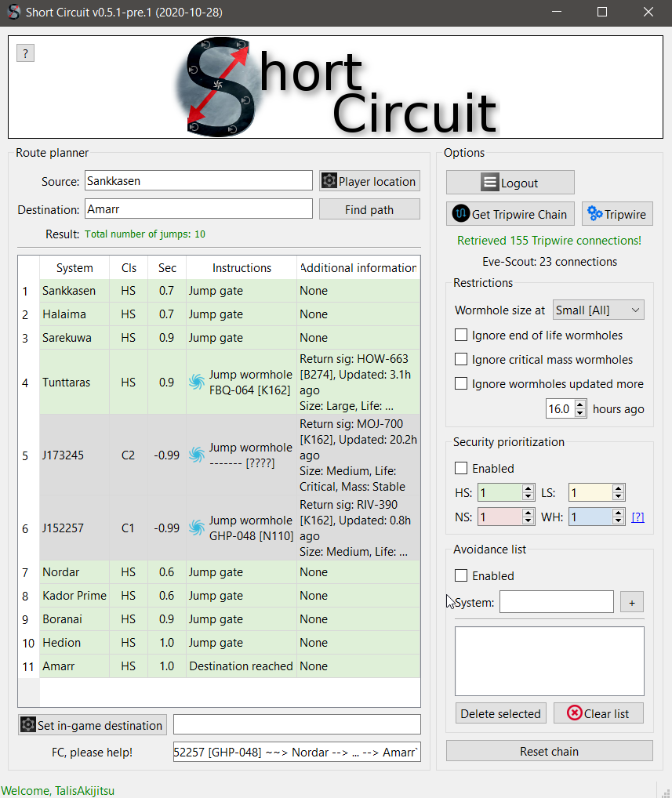Image resolution: width=672 pixels, height=798 pixels.
Task: Focus the Destination input field
Action: [x=198, y=209]
